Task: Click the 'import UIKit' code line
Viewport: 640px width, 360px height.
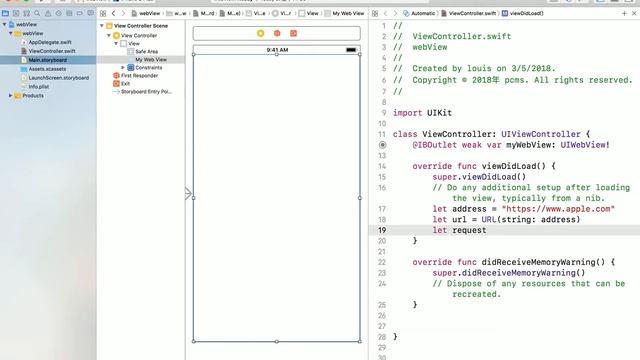Action: [422, 113]
